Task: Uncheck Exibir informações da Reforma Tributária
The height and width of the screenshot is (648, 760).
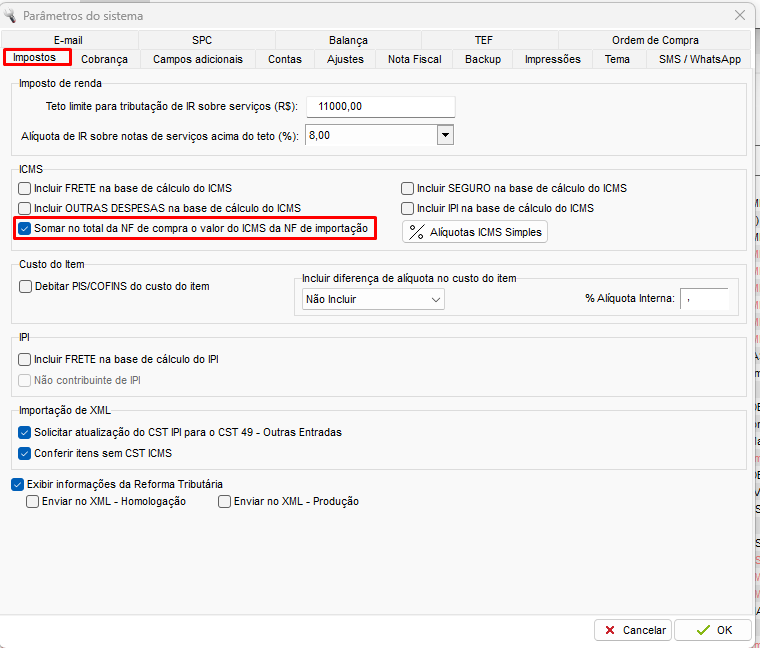Action: pyautogui.click(x=17, y=484)
